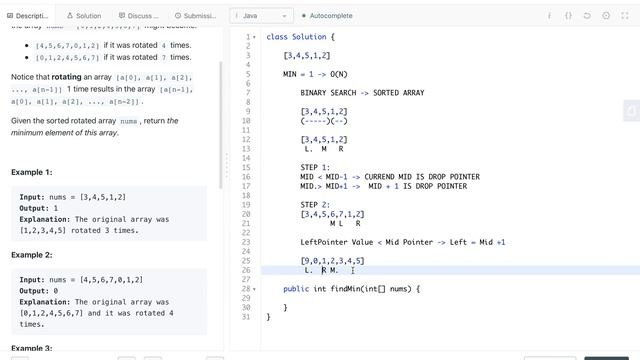The width and height of the screenshot is (640, 360).
Task: Click the curly braces format code icon
Action: pos(568,16)
